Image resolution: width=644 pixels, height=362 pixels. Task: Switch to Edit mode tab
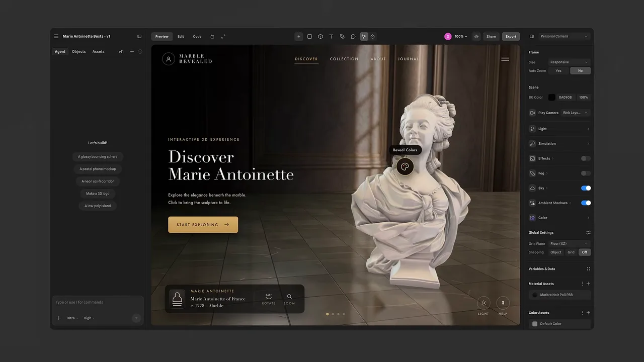click(x=181, y=36)
